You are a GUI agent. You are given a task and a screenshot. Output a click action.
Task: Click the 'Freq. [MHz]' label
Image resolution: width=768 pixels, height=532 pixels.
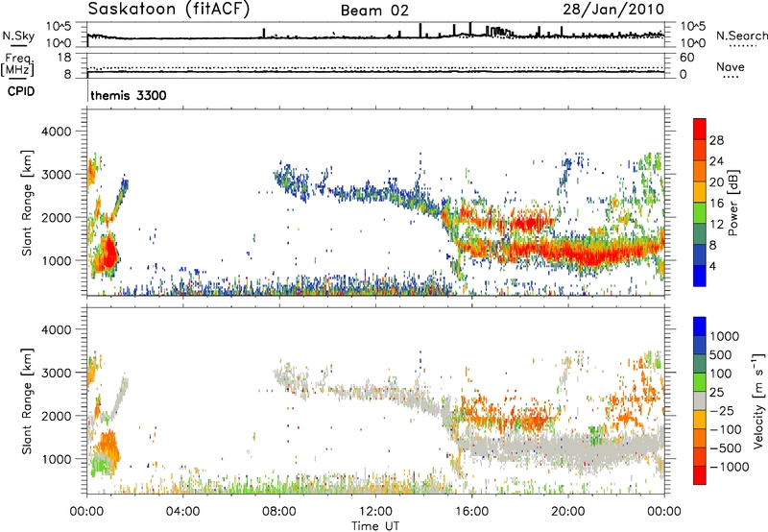pos(18,64)
